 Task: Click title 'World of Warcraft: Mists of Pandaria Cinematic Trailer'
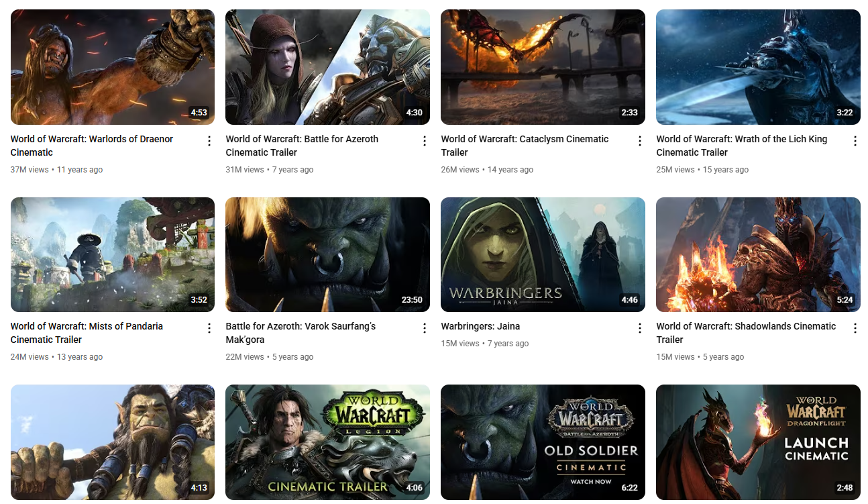tap(87, 333)
